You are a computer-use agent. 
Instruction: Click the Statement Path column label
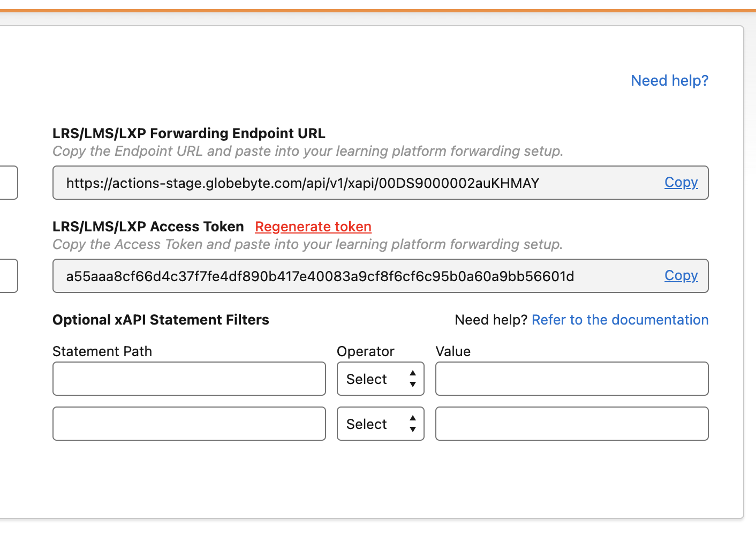point(102,351)
